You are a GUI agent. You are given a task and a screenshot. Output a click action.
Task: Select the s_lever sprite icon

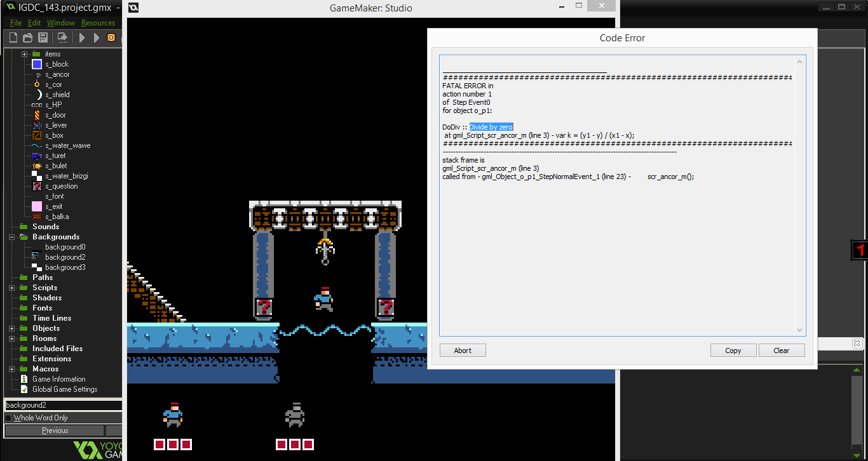[37, 125]
